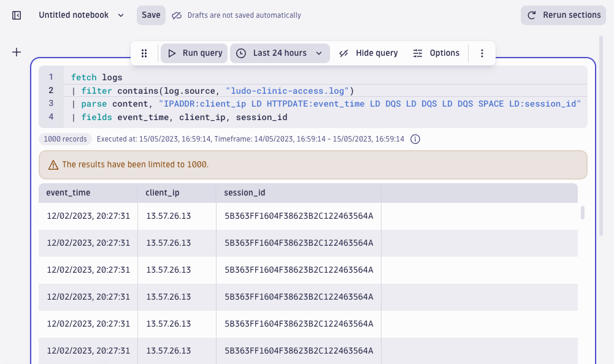Viewport: 614px width, 364px height.
Task: Save the notebook
Action: click(x=150, y=15)
